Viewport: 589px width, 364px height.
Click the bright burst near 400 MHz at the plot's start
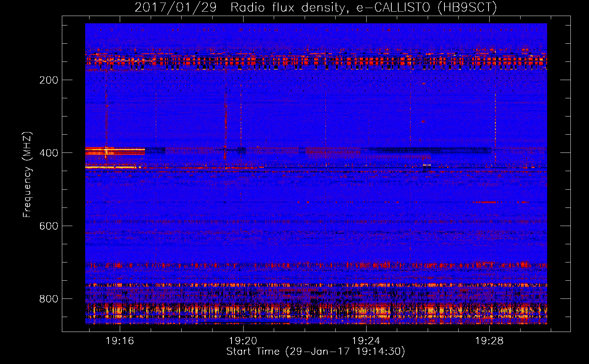point(115,151)
